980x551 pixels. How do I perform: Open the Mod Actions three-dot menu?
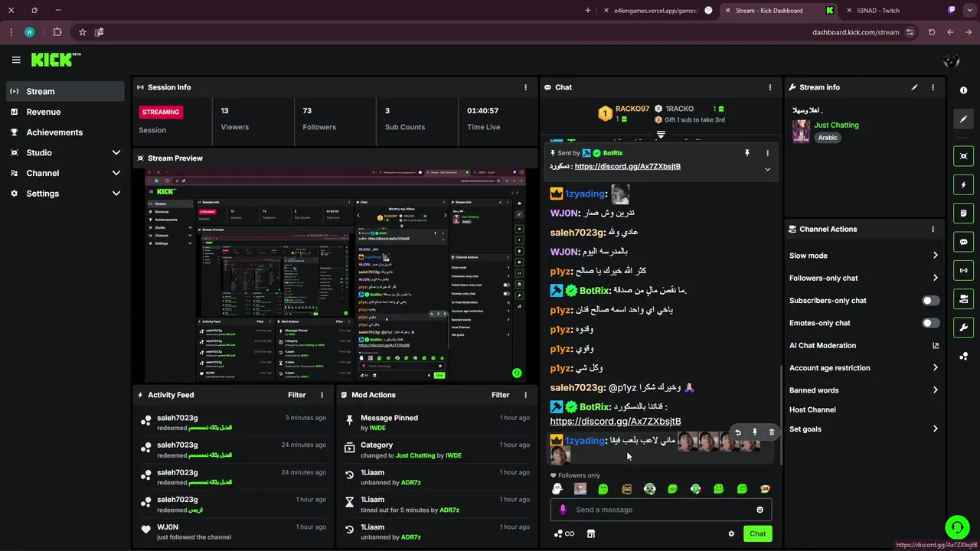(x=525, y=395)
